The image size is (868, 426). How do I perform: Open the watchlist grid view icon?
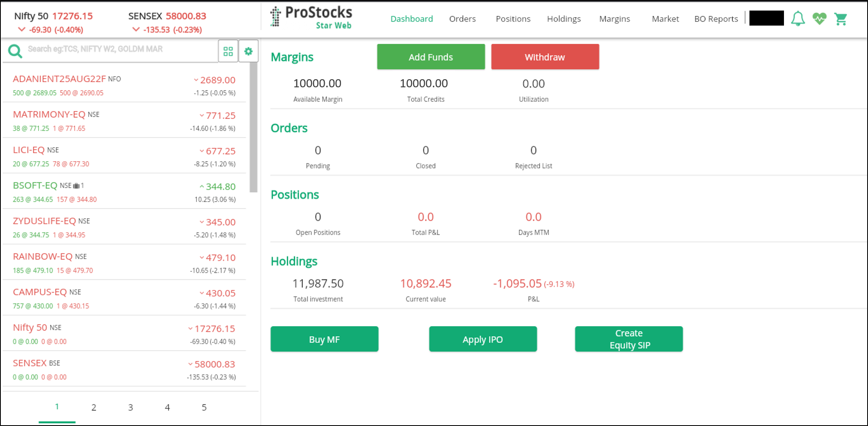(228, 51)
